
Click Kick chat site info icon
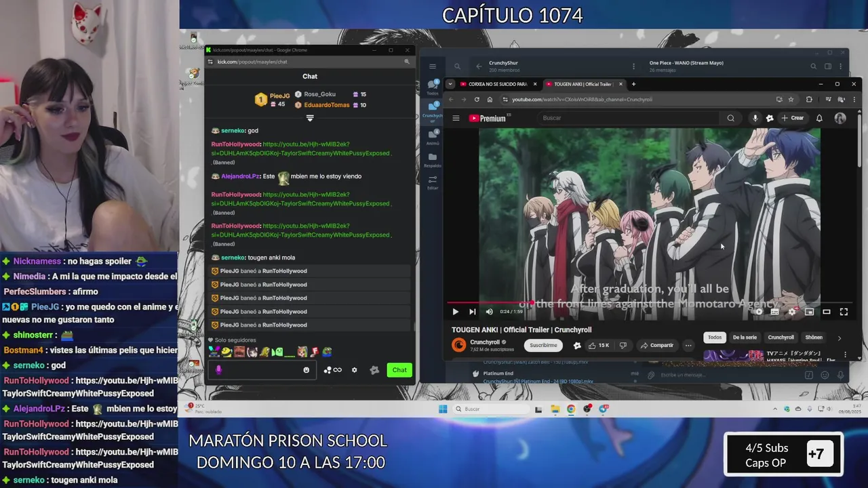click(x=210, y=62)
